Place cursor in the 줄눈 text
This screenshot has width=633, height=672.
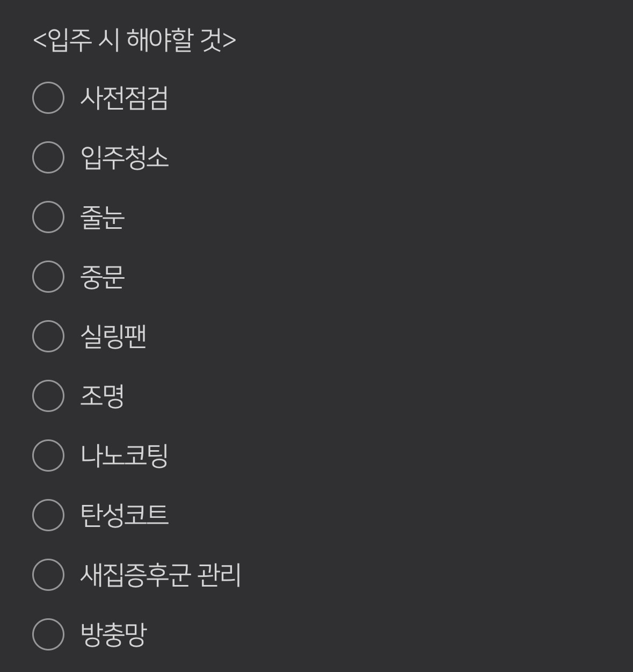click(x=102, y=218)
